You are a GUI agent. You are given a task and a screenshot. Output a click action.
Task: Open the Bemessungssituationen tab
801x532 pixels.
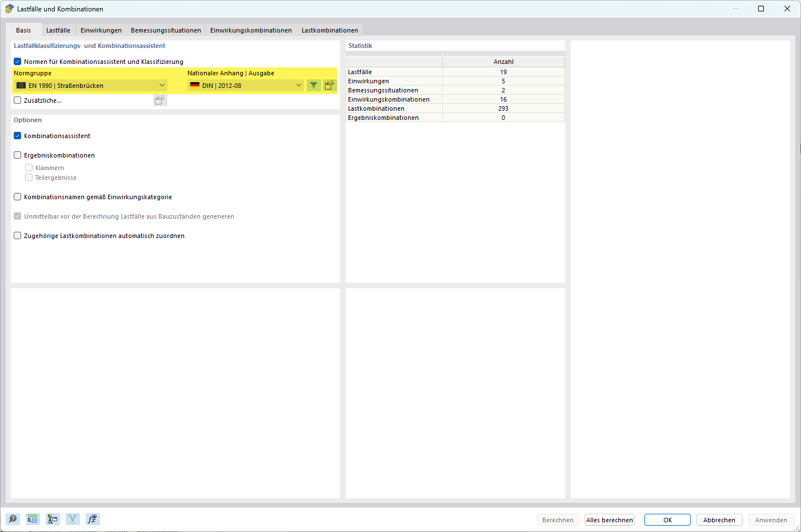tap(166, 30)
